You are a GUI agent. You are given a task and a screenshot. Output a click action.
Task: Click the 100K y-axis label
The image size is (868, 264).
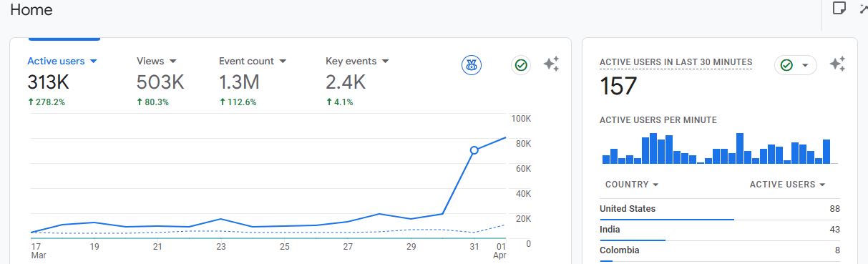pos(520,118)
